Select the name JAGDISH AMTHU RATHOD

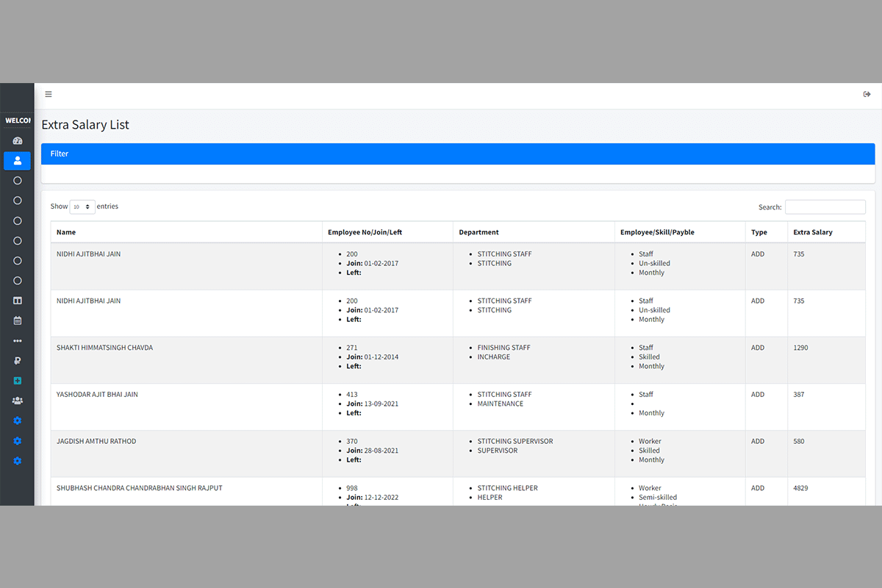pos(96,442)
